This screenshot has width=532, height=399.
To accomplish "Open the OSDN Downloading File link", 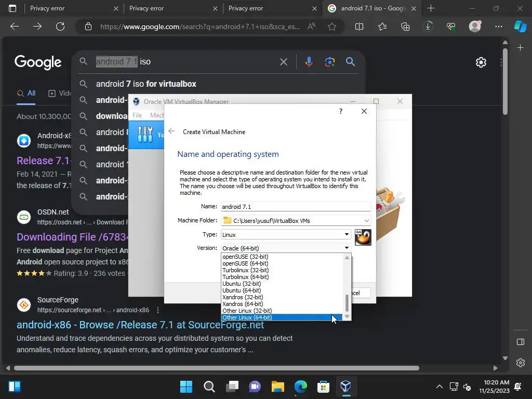I will point(73,237).
